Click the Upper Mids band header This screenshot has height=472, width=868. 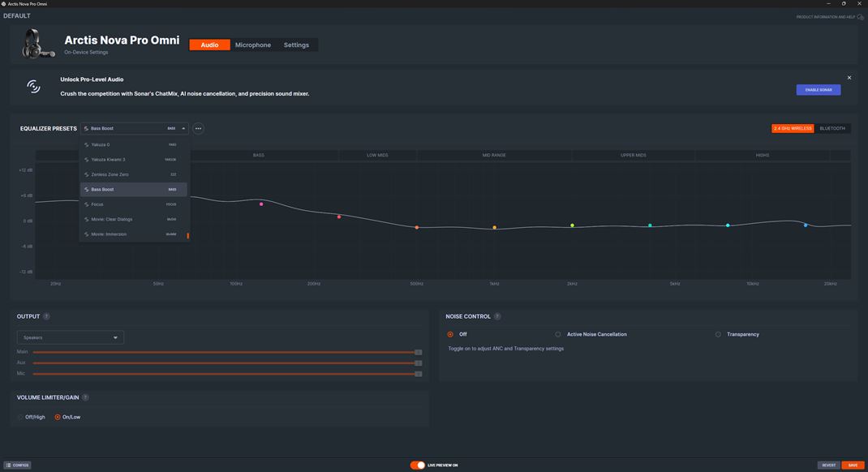634,156
